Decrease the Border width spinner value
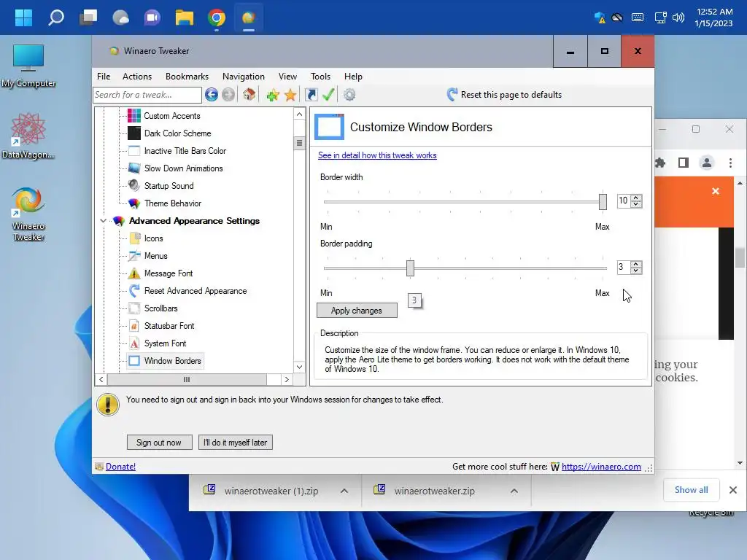The image size is (747, 560). (x=636, y=204)
